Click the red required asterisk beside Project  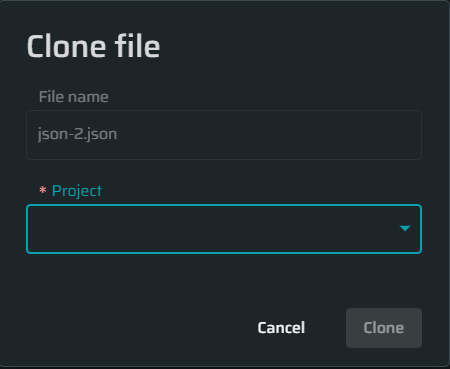[43, 190]
